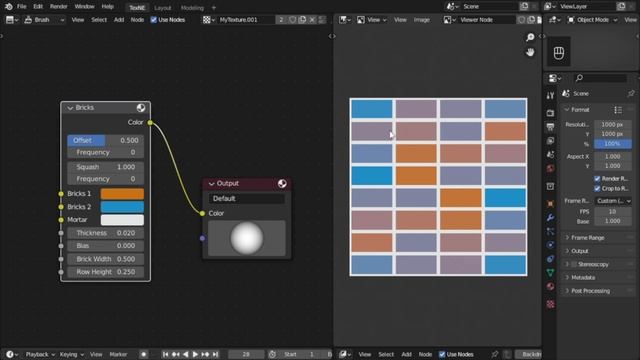Open the World properties red globe icon

tap(550, 169)
